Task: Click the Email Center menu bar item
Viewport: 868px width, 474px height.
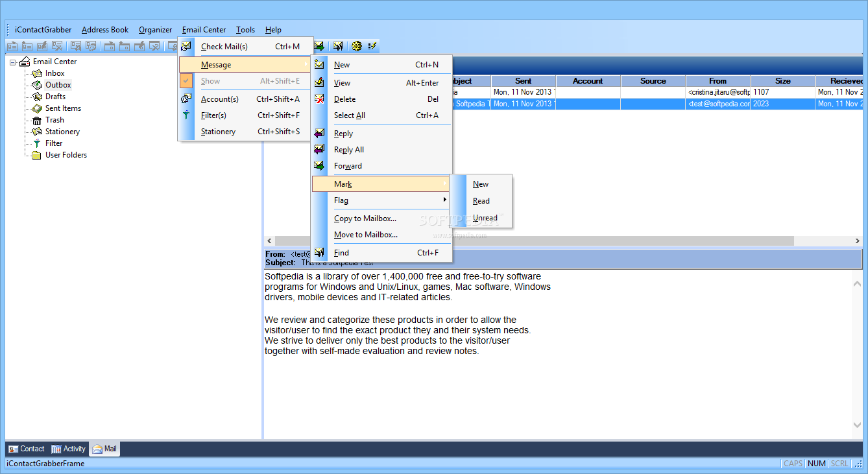Action: click(204, 30)
